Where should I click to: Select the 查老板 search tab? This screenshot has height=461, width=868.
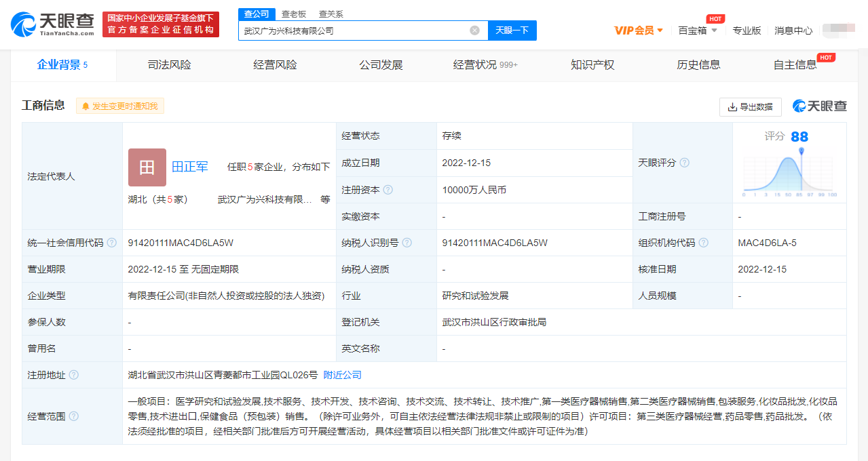click(x=294, y=14)
